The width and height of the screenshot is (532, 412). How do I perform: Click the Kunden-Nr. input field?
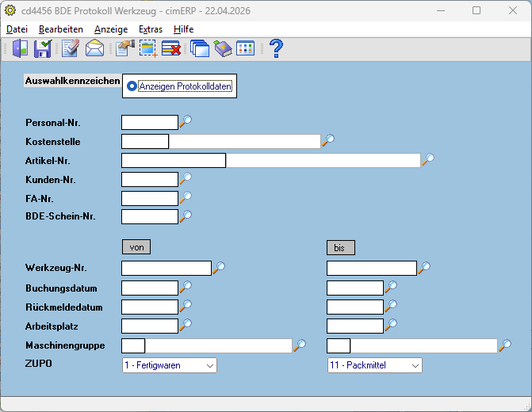pos(150,179)
